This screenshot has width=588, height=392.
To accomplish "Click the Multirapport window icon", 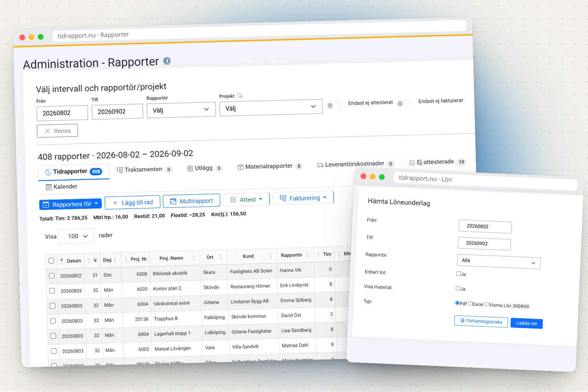I will click(x=173, y=201).
